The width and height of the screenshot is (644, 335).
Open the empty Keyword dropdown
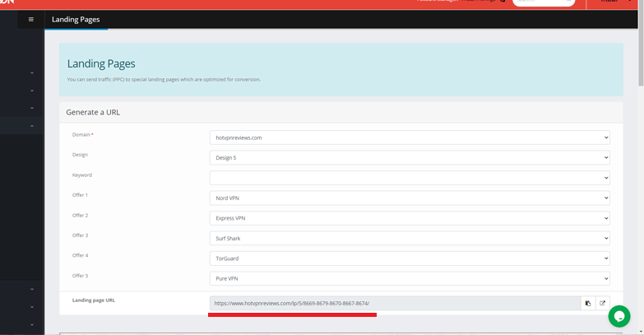click(x=410, y=178)
